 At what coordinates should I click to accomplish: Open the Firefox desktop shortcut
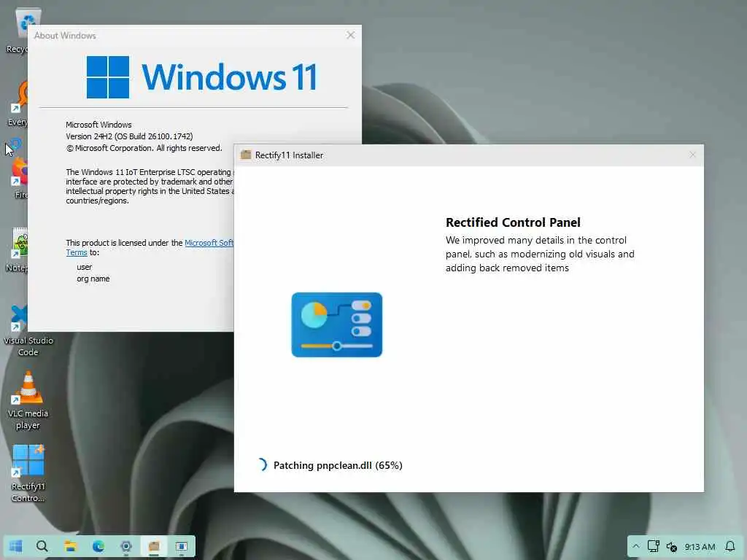19,178
